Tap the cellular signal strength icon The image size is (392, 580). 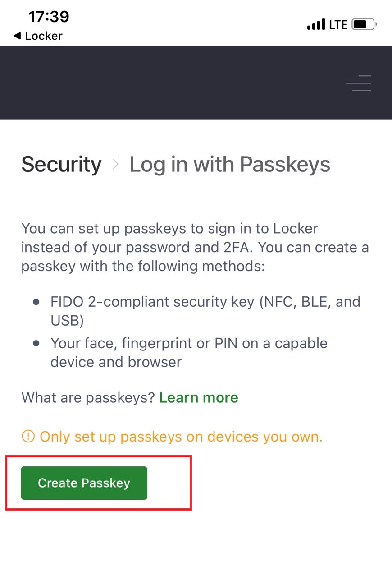[x=316, y=24]
